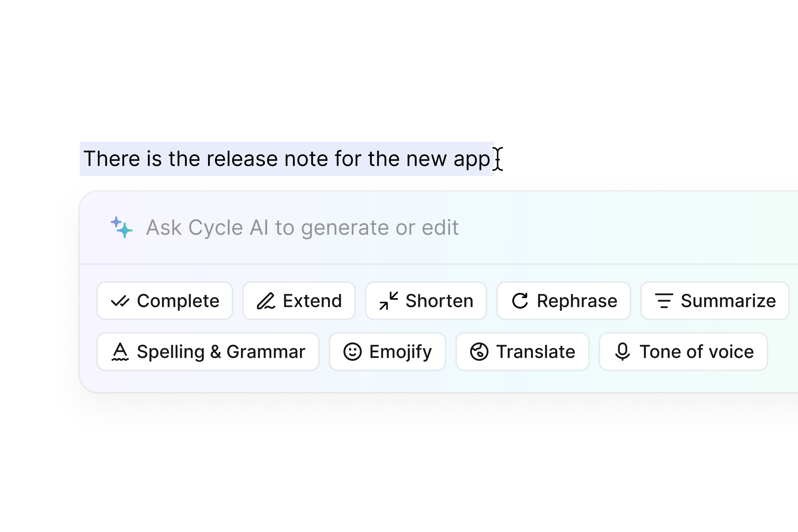Fix text with Spelling & Grammar
This screenshot has height=532, width=798.
pos(208,351)
